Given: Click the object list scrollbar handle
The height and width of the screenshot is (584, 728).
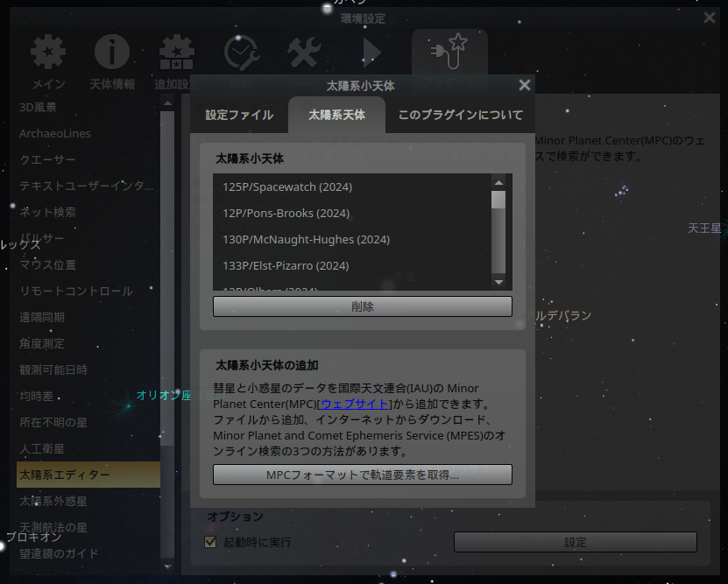Looking at the screenshot, I should (498, 200).
